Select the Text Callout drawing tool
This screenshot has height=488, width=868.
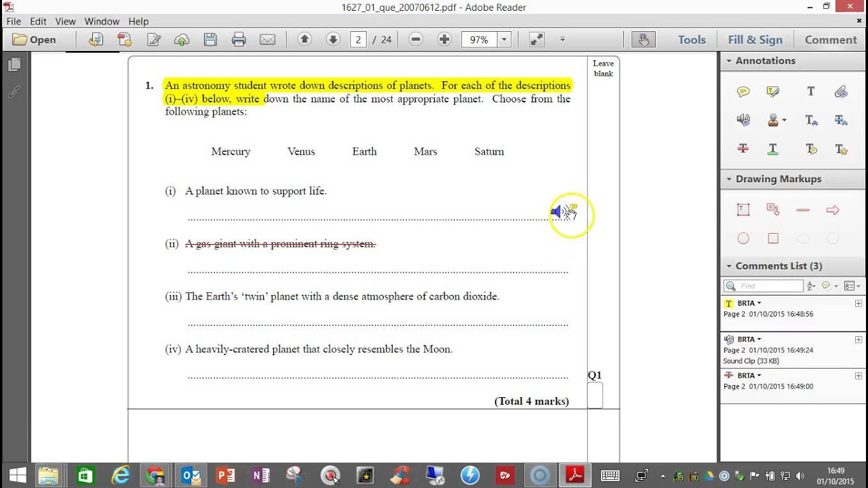[x=773, y=210]
